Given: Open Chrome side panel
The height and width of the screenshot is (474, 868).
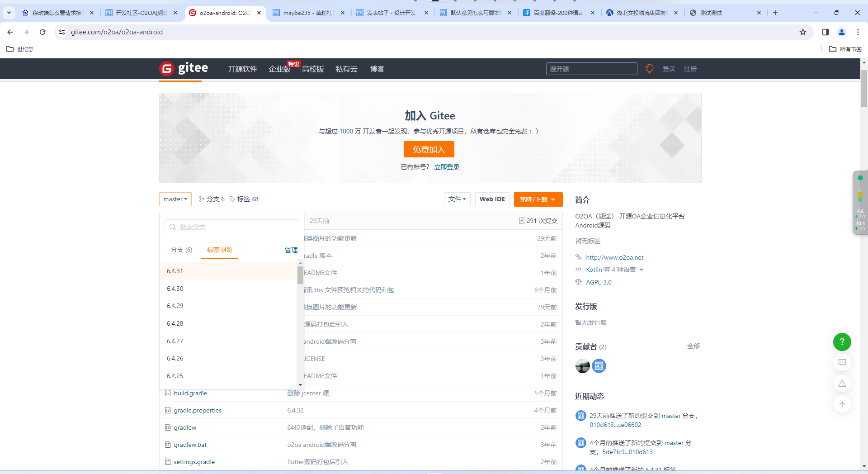Looking at the screenshot, I should [826, 32].
